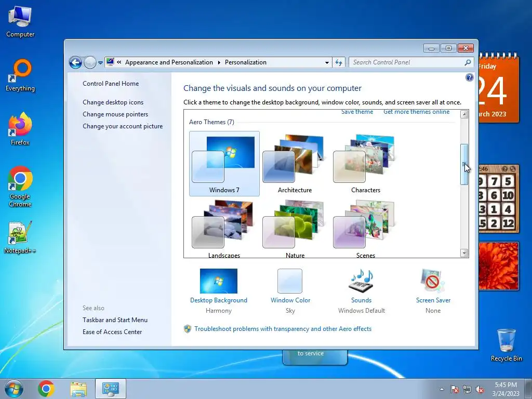Show hidden tray icons arrow
Image resolution: width=532 pixels, height=399 pixels.
(442, 389)
